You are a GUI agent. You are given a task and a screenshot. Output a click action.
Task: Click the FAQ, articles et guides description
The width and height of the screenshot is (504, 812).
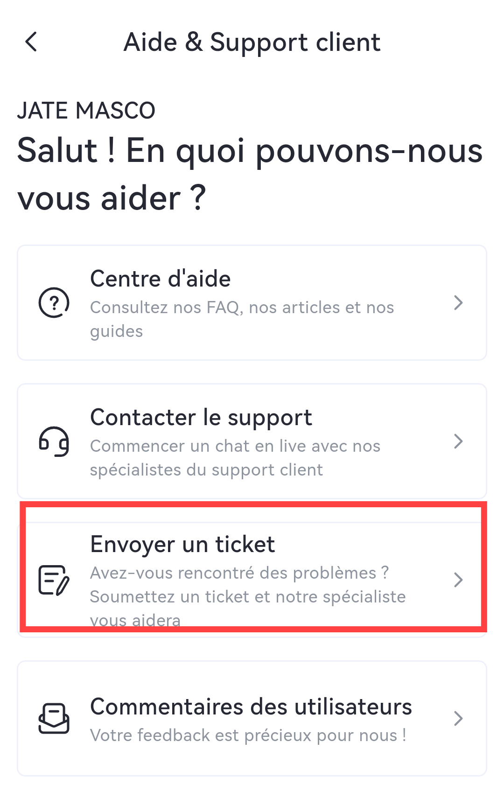pos(242,319)
